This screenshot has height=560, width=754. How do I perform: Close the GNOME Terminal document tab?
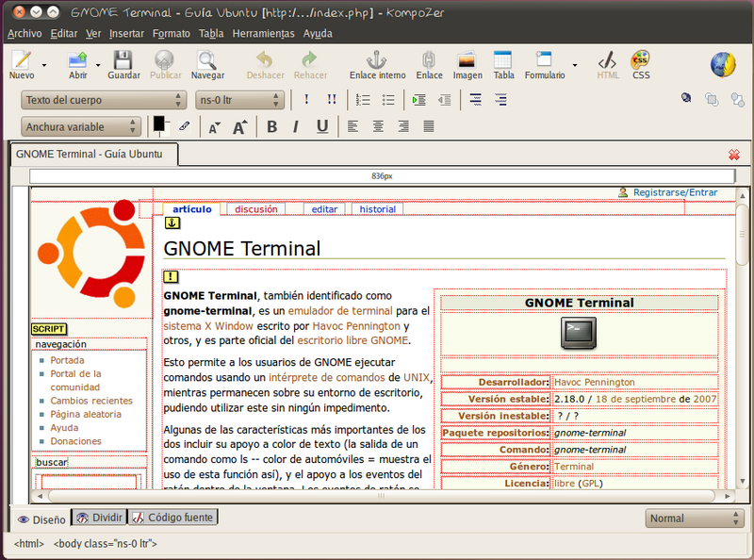point(733,155)
